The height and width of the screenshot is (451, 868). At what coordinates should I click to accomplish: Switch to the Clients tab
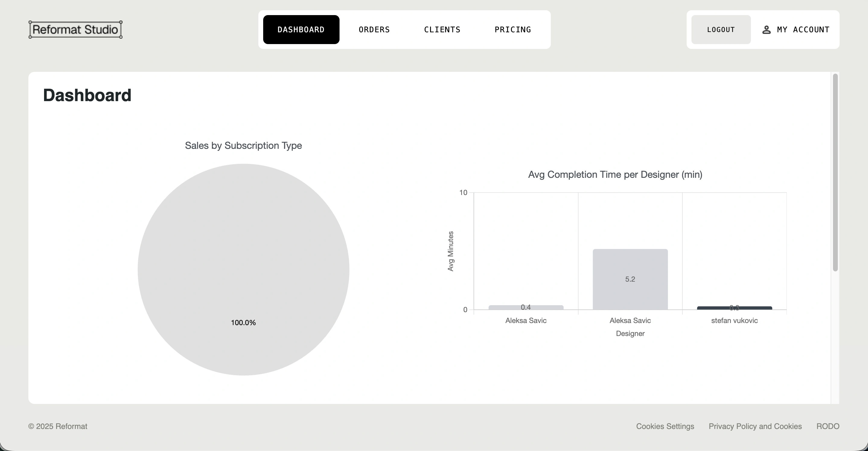(442, 30)
